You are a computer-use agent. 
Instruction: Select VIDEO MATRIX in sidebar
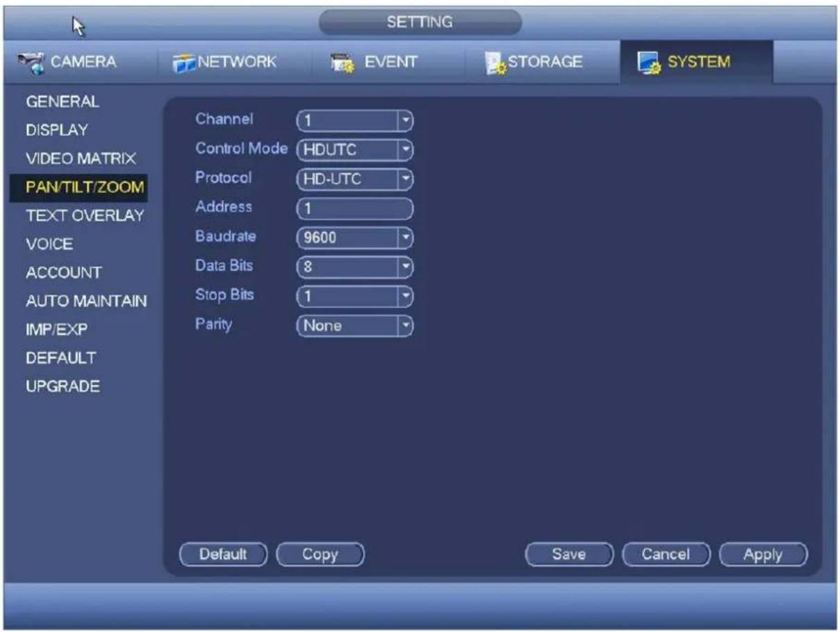[x=80, y=158]
